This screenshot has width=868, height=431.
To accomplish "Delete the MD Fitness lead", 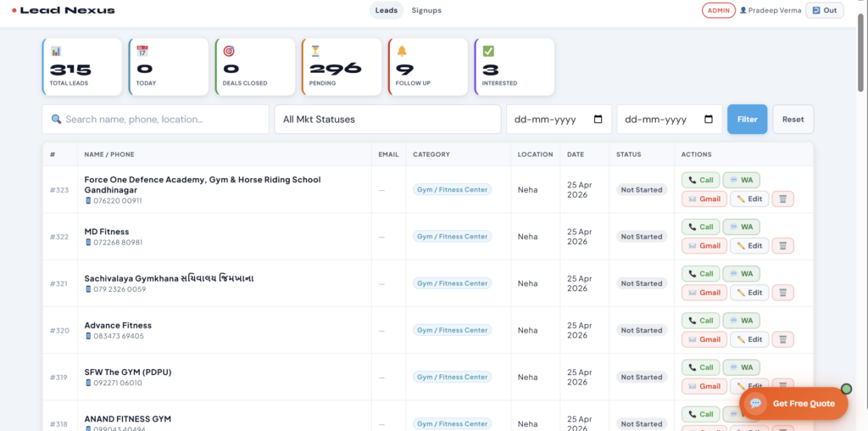I will tap(782, 245).
